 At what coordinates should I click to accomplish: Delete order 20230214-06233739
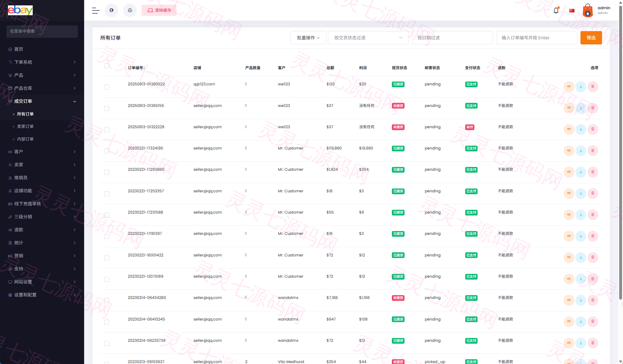click(x=593, y=343)
